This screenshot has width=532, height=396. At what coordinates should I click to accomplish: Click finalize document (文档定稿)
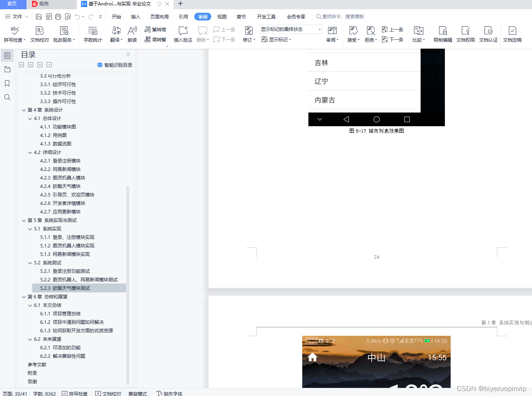[x=512, y=34]
